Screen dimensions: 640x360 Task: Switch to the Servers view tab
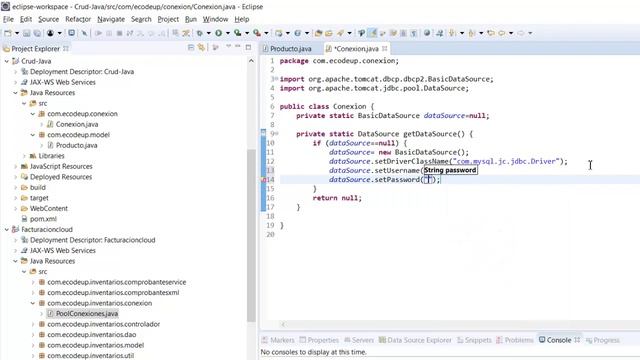pos(359,340)
